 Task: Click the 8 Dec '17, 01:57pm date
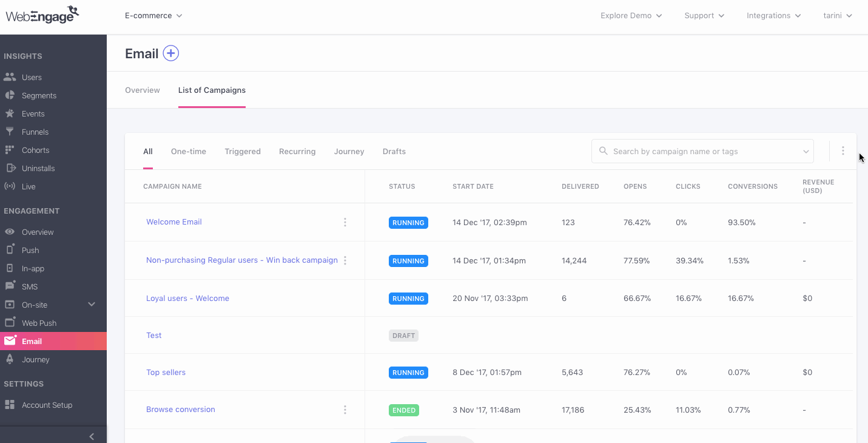(487, 373)
